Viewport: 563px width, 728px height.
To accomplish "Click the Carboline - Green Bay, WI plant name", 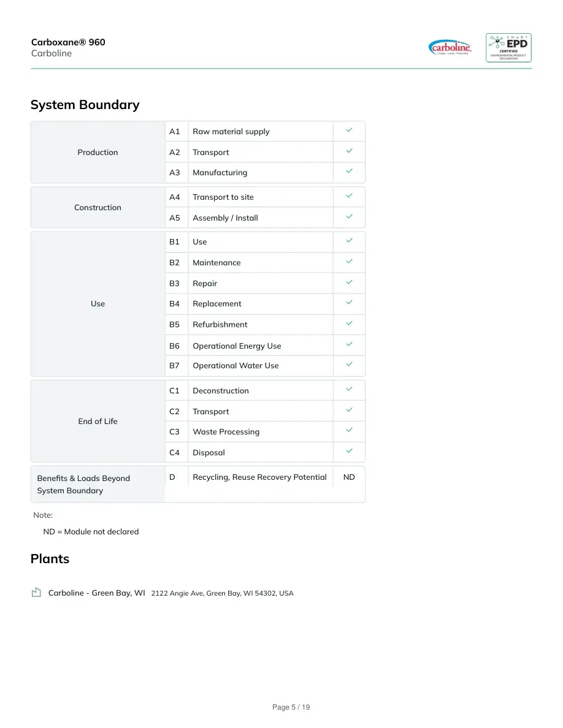I will tap(97, 593).
